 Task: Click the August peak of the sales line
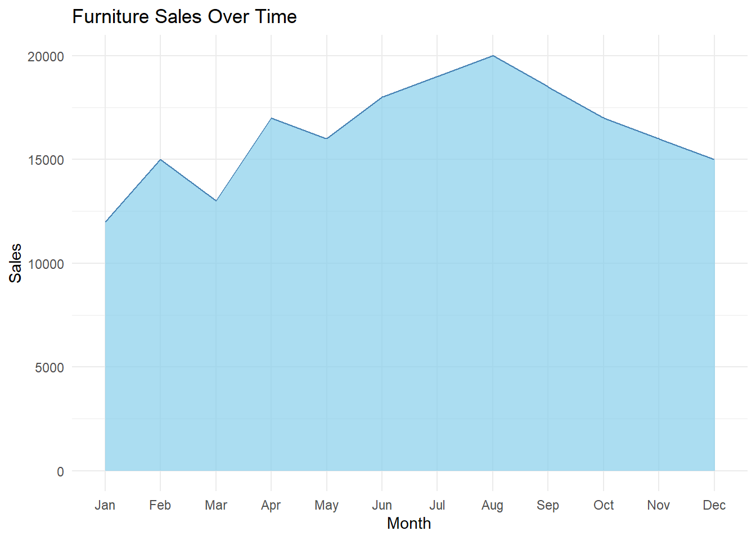[493, 56]
